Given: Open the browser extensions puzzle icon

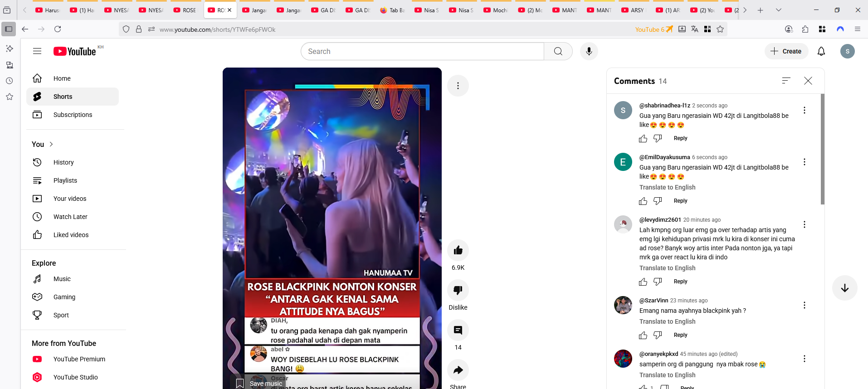Looking at the screenshot, I should 805,29.
